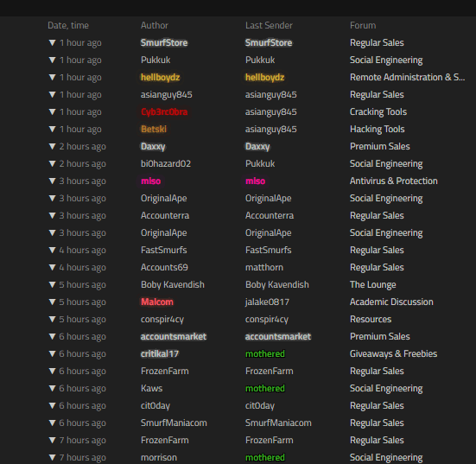Click the Author column header
The width and height of the screenshot is (476, 464).
click(155, 26)
